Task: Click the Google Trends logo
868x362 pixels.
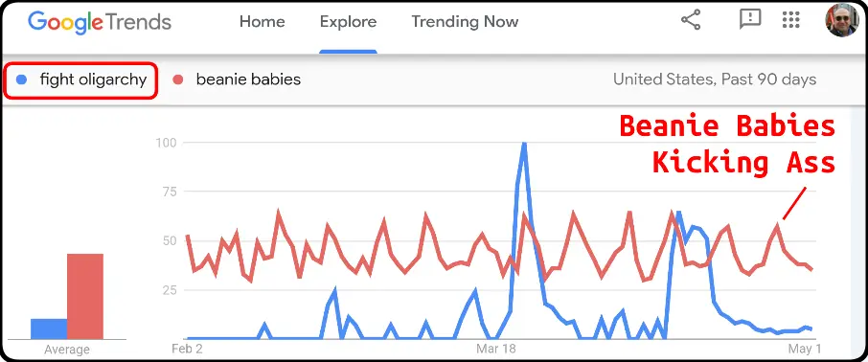Action: point(100,22)
